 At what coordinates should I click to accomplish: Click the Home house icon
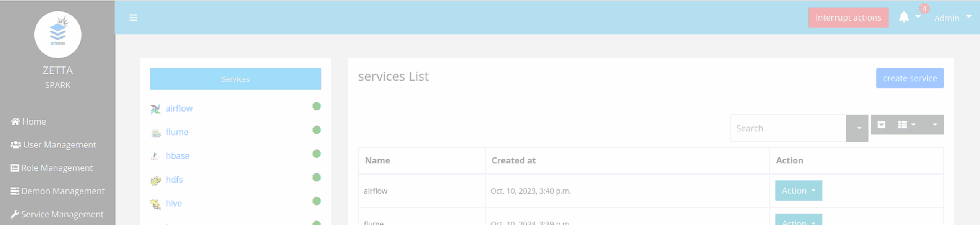[x=15, y=121]
